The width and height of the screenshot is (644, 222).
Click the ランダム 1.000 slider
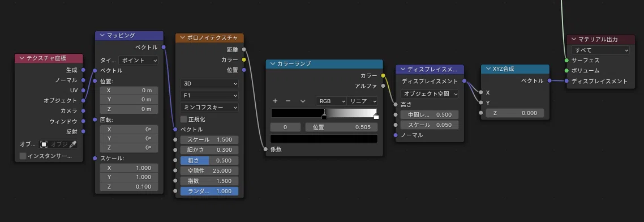tap(209, 191)
